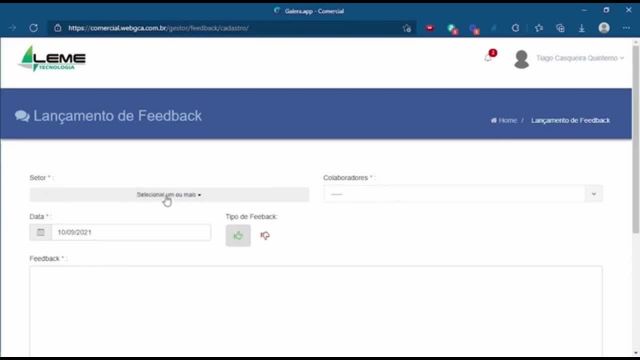Click the site lock icon in the address bar
The image size is (640, 360).
click(x=58, y=28)
